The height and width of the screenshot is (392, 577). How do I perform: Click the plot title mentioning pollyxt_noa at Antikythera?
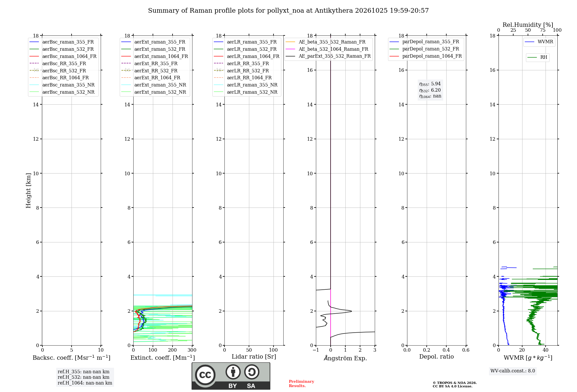(288, 11)
